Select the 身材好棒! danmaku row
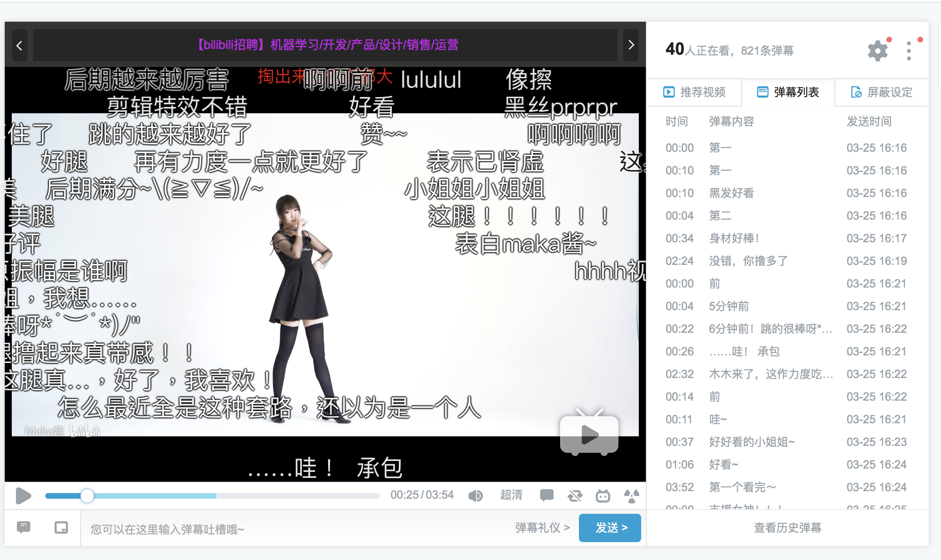941x560 pixels. pyautogui.click(x=787, y=238)
